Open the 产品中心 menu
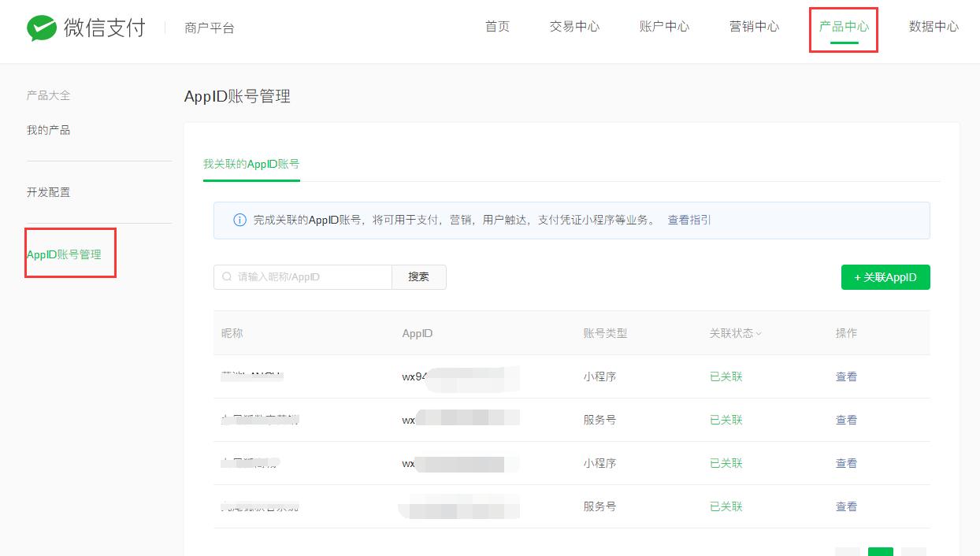Screen dimensions: 980x556 [844, 27]
